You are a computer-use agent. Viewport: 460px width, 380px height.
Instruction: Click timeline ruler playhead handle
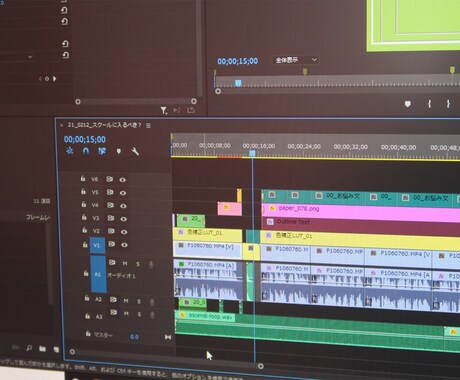coord(252,153)
